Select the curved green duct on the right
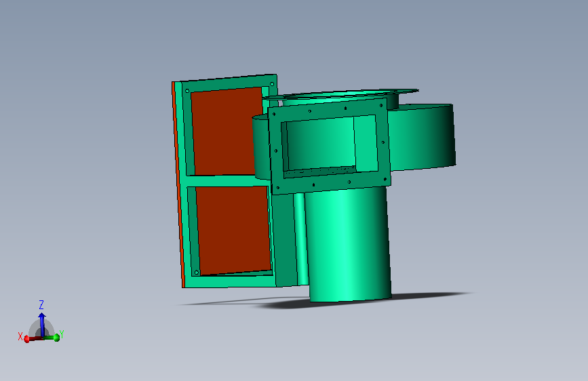Screen dimensions: 588x381 420,137
